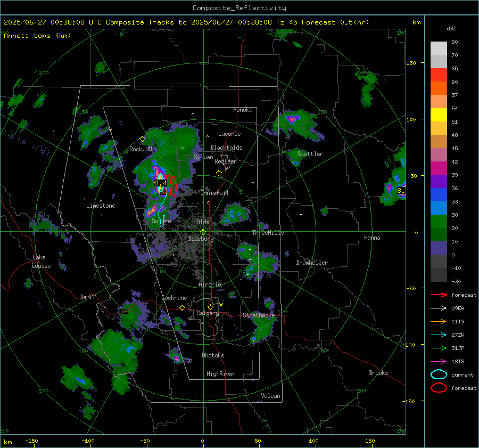Select the bright green 30-20 dBZ swatch
Viewport: 479px width, 448px height.
coord(439,222)
